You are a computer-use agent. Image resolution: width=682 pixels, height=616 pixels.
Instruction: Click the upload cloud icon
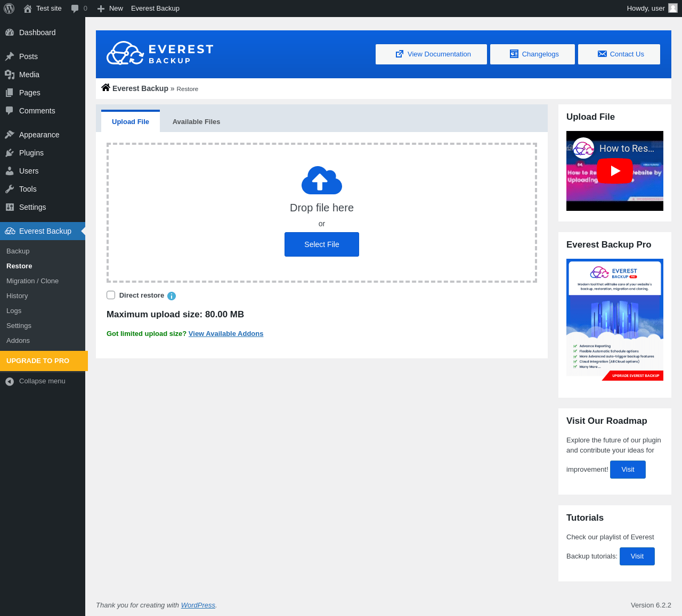pos(322,180)
